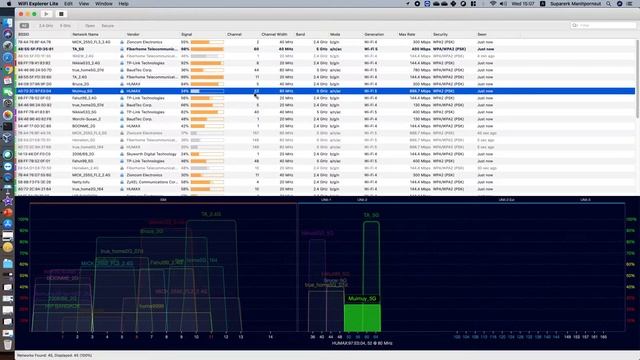
Task: Open the Window menu
Action: [x=104, y=4]
